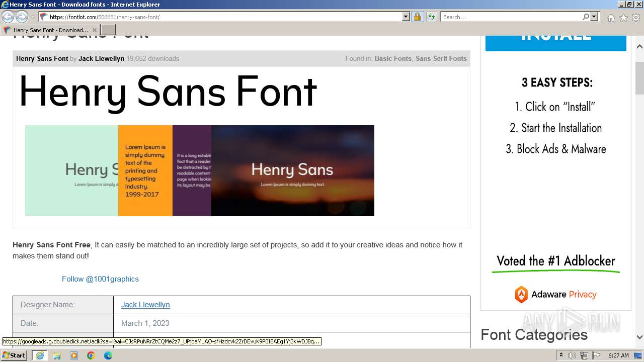Click the Henry Sans Font Free description text
Image resolution: width=644 pixels, height=362 pixels.
coord(237,250)
